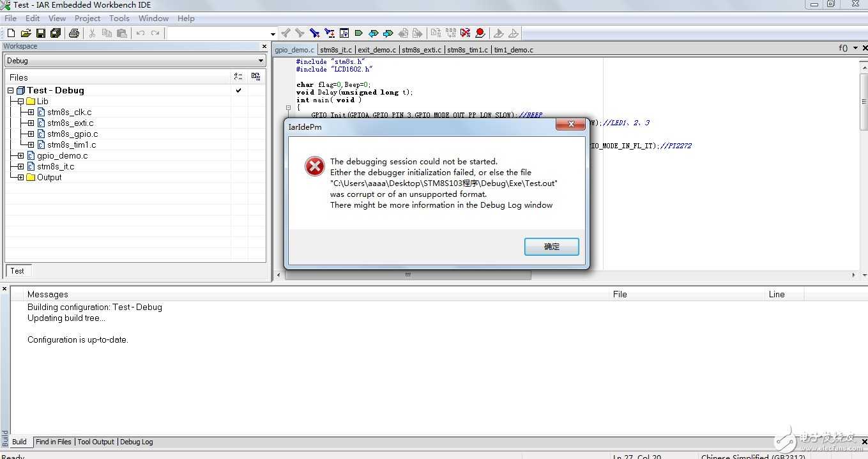Image resolution: width=868 pixels, height=459 pixels.
Task: Click the Download and Debug icon
Action: tap(499, 33)
